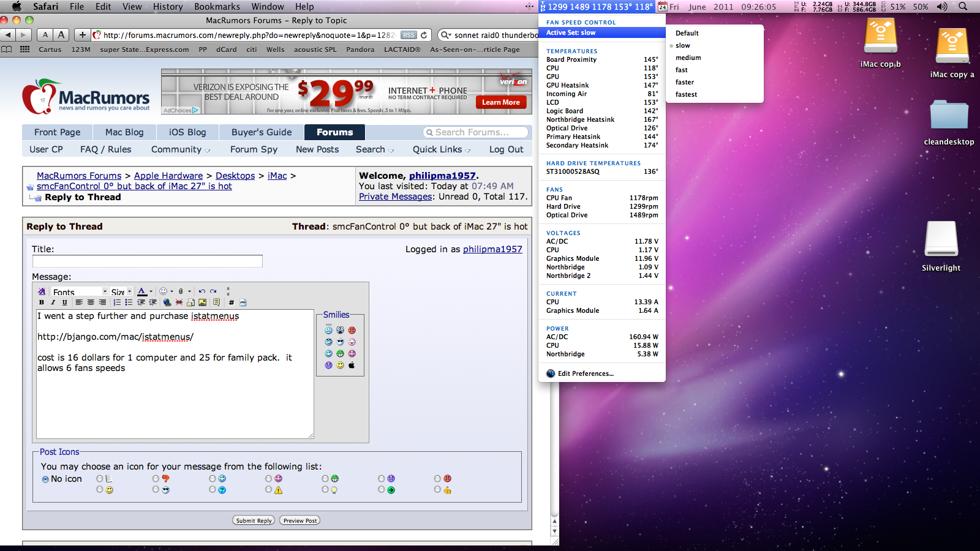
Task: Insert image icon in editor toolbar
Action: 202,302
